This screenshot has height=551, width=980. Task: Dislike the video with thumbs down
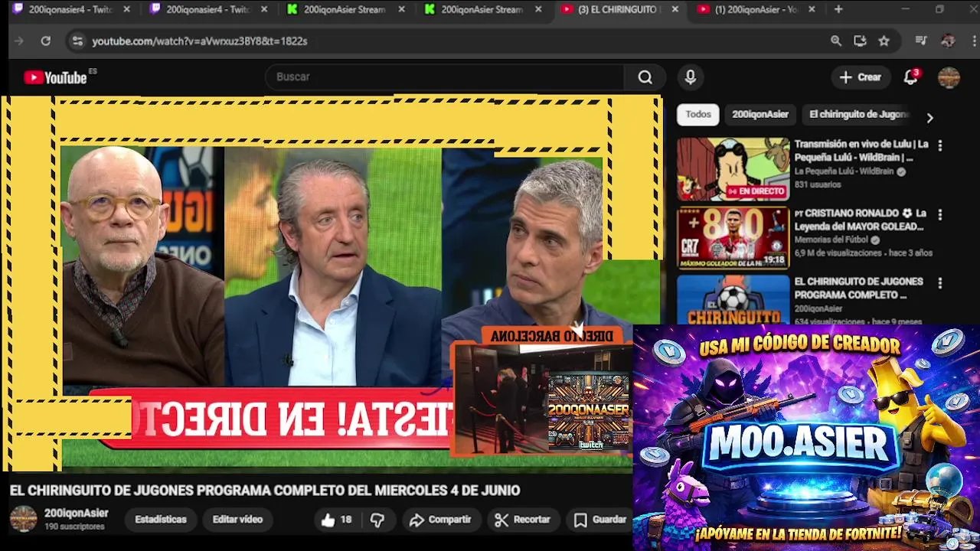pyautogui.click(x=377, y=520)
